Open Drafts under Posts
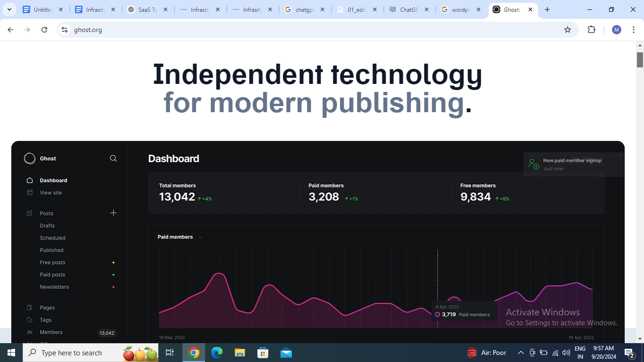 pos(47,225)
